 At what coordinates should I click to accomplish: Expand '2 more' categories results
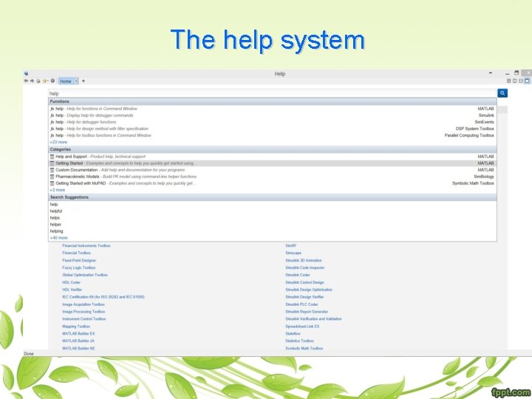point(58,190)
